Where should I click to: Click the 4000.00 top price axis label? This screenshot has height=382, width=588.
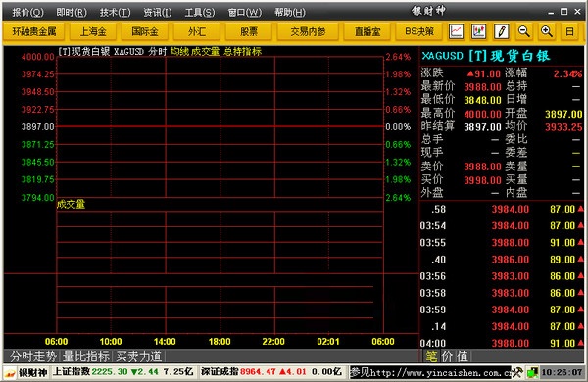(37, 57)
